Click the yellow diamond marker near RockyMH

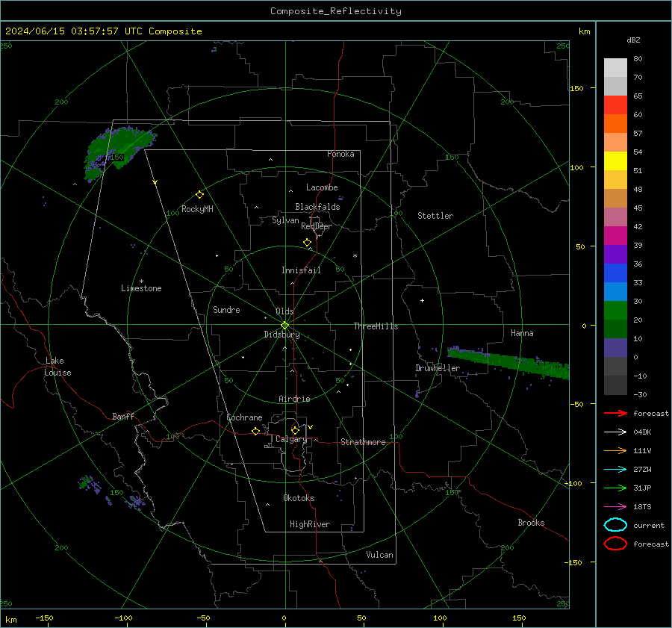[199, 195]
